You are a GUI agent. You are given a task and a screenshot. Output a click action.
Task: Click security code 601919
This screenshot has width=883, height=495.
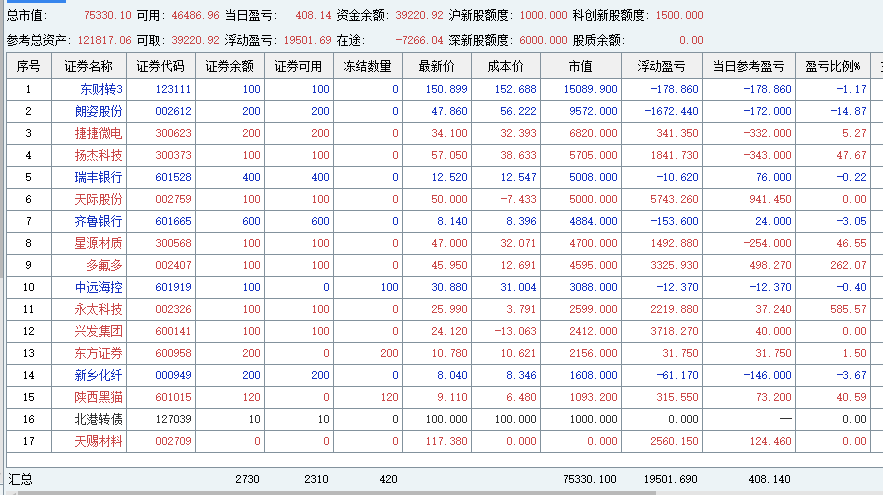click(x=173, y=287)
